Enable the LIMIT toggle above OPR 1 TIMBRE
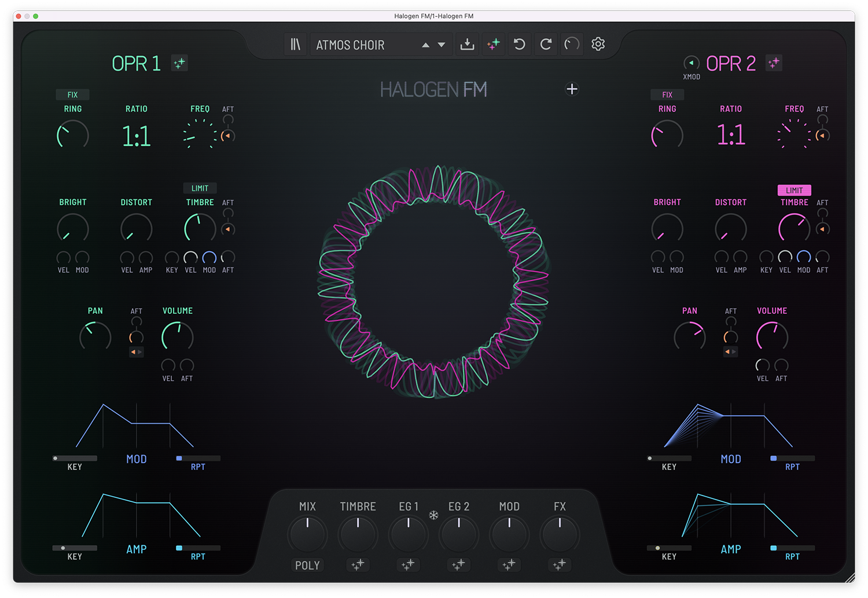 200,188
